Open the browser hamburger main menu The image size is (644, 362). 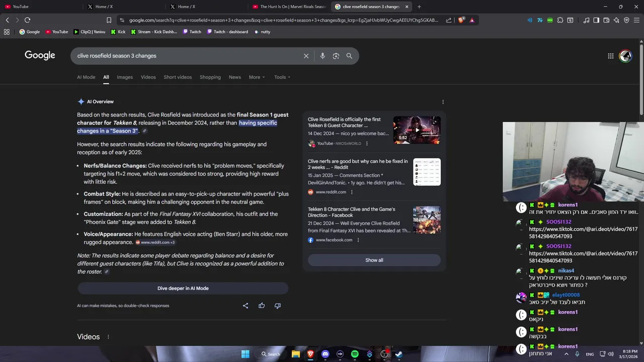click(636, 20)
